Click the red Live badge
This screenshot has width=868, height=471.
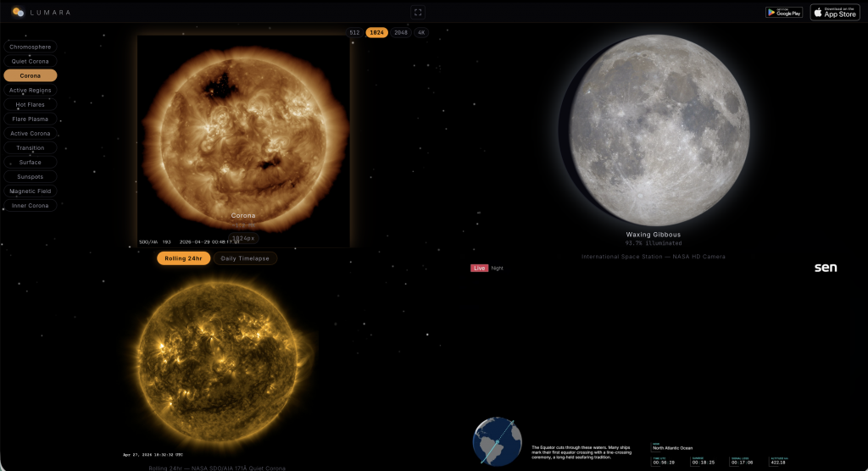[479, 268]
